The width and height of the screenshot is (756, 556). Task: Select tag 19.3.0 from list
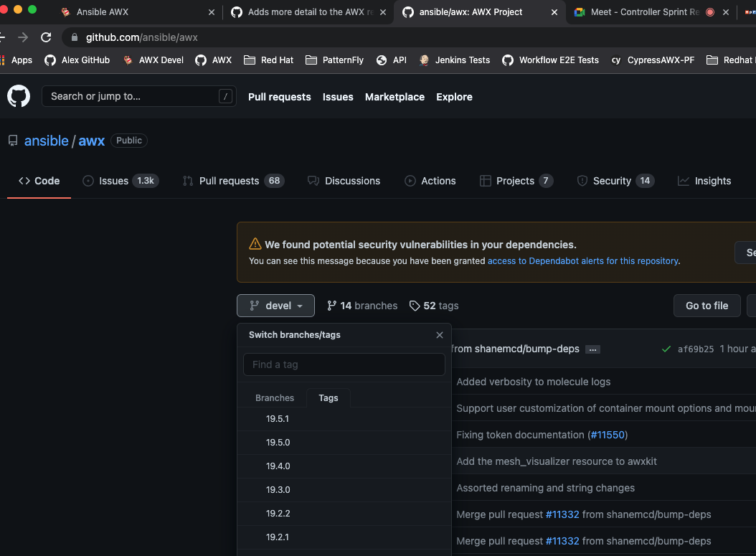tap(278, 490)
